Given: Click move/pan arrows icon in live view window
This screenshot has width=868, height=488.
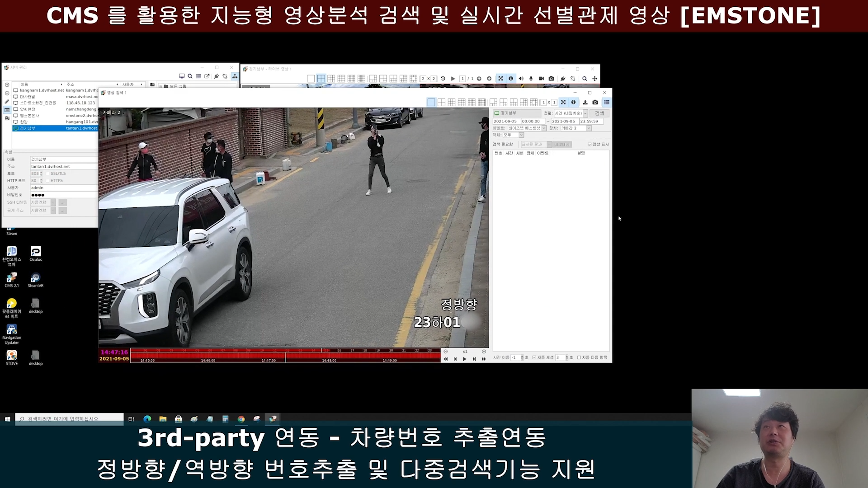Looking at the screenshot, I should click(x=594, y=79).
